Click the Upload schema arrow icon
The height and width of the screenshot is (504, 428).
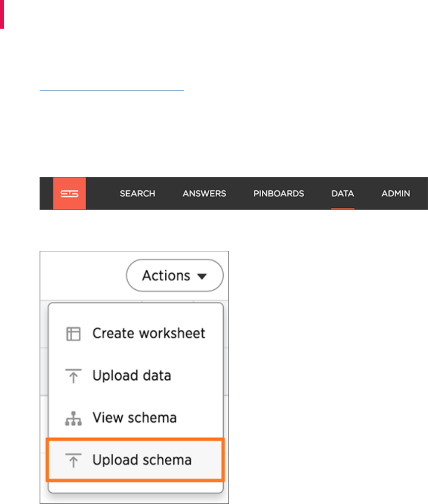pyautogui.click(x=73, y=460)
